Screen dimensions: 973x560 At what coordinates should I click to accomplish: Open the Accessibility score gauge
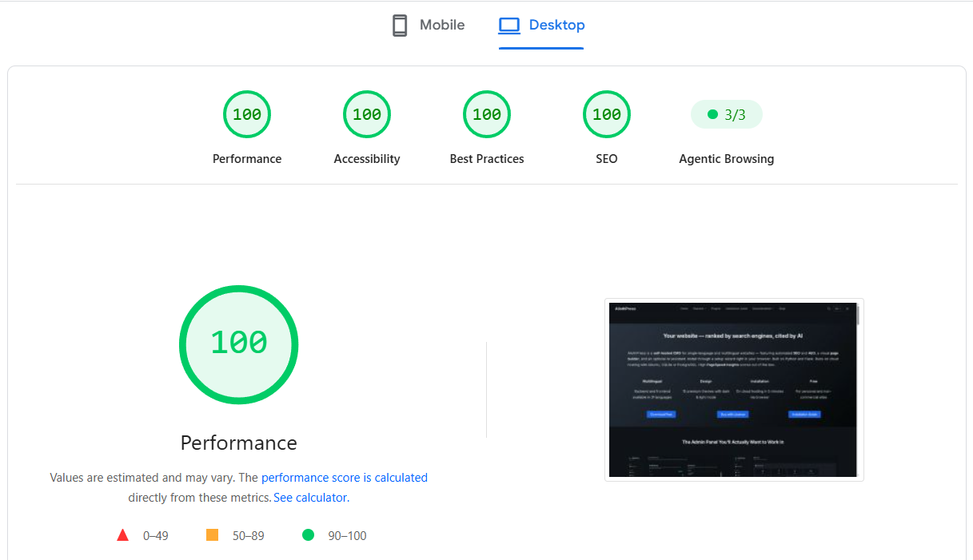click(367, 114)
